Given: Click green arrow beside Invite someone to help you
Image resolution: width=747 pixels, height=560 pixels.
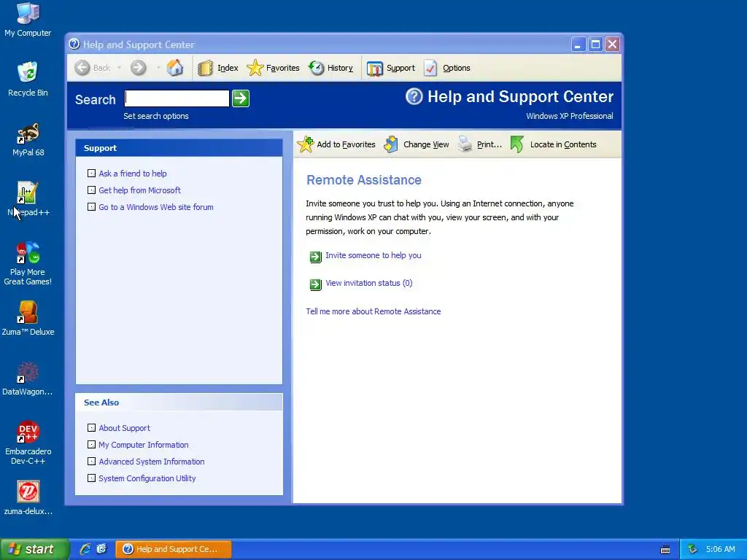Looking at the screenshot, I should coord(315,257).
